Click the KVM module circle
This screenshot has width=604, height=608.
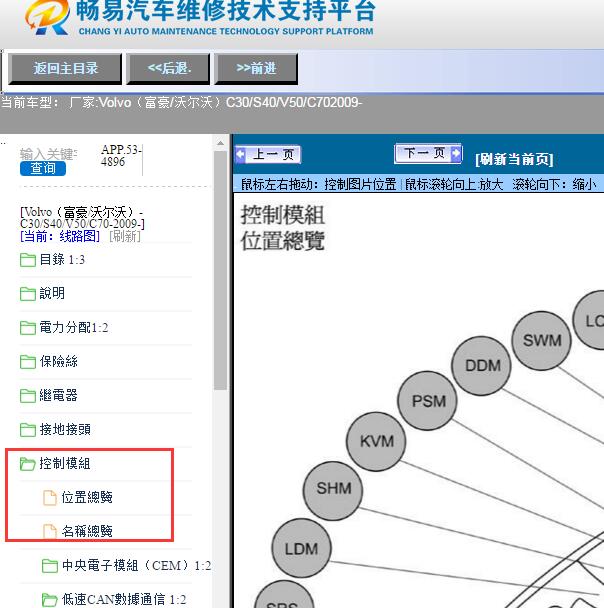376,441
